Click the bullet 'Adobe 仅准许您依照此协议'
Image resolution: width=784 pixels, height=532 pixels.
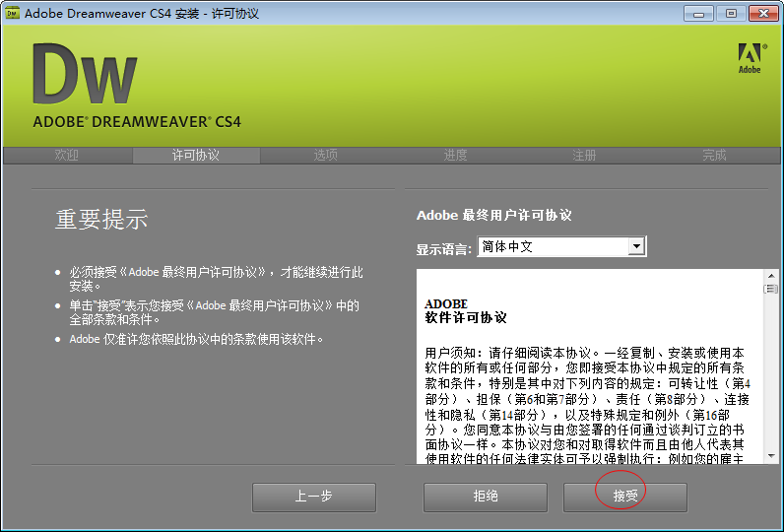[196, 340]
